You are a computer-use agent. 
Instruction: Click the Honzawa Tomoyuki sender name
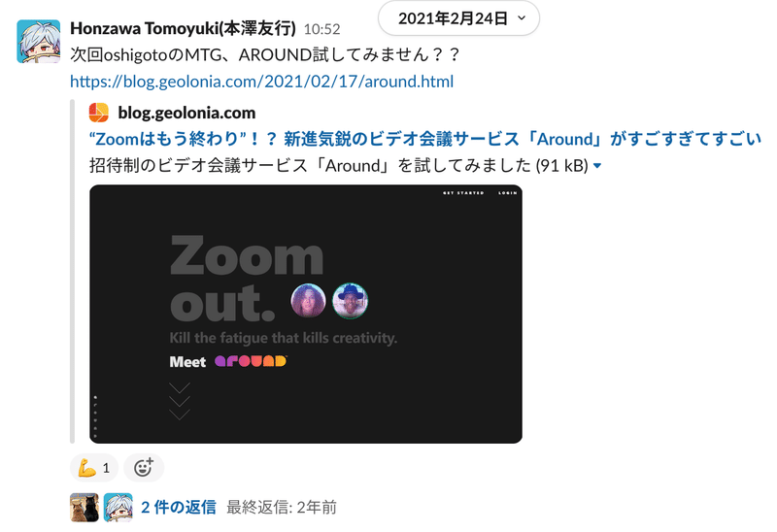point(183,29)
